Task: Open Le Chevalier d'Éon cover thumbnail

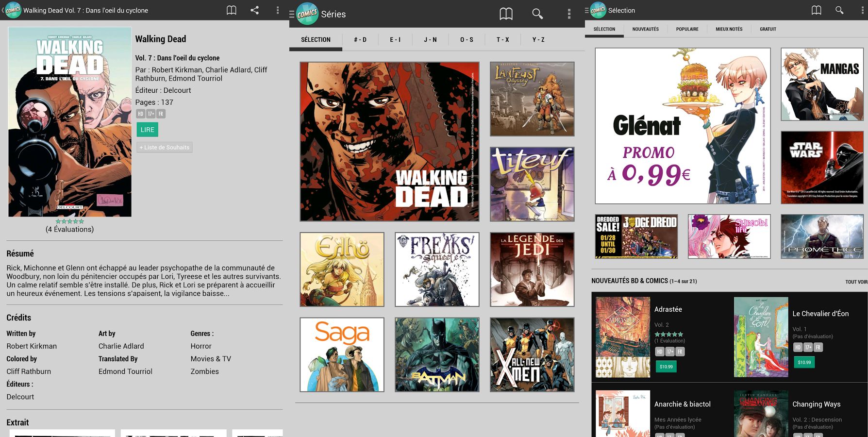Action: [761, 337]
